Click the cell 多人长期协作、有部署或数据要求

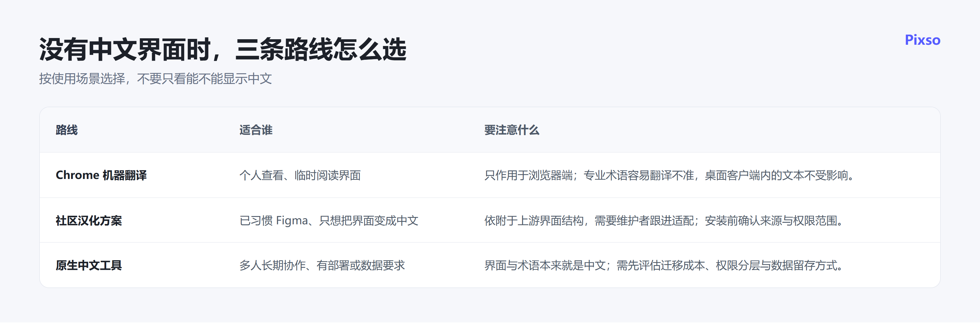(x=322, y=265)
